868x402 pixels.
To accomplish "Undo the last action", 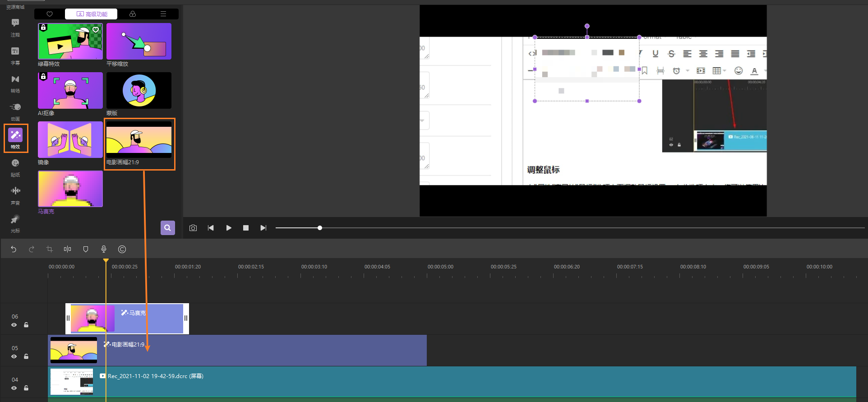I will point(14,249).
